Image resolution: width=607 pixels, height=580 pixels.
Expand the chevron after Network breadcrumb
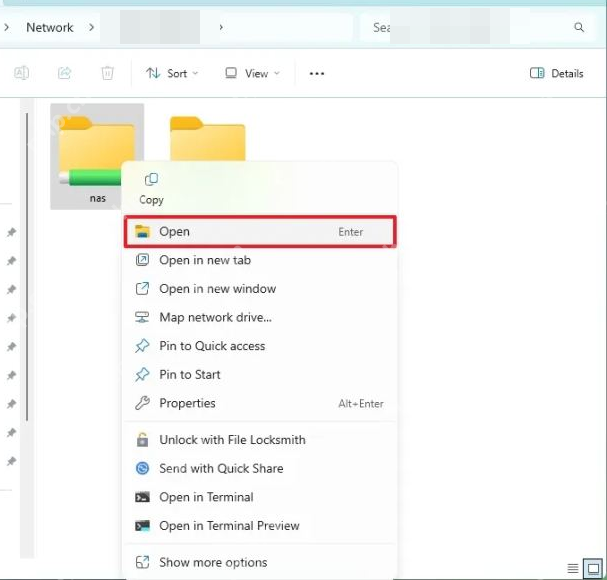coord(91,27)
